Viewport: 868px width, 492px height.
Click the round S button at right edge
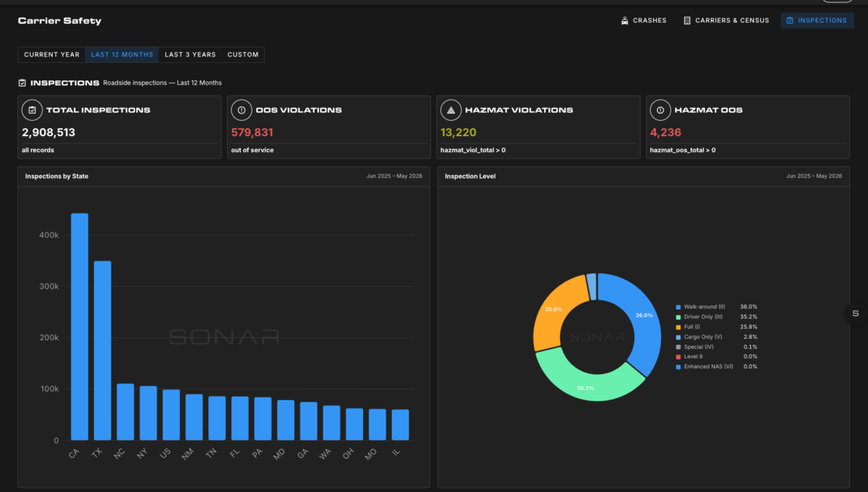click(855, 313)
